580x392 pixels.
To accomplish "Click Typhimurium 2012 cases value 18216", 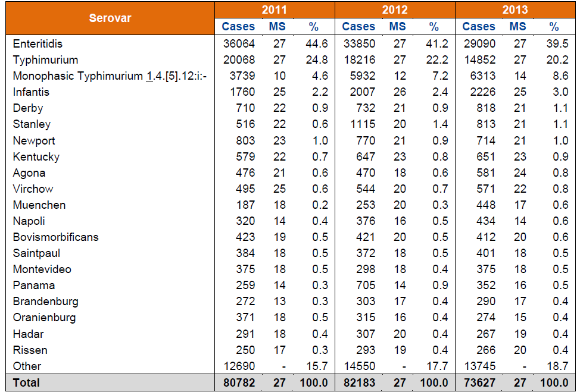I will click(x=359, y=60).
